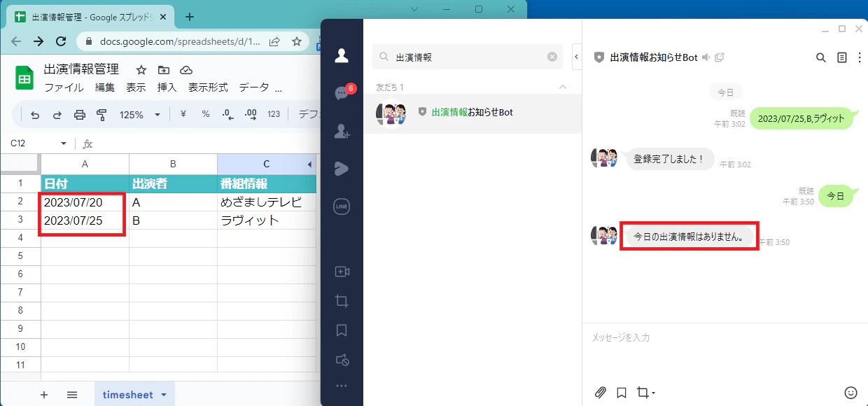Viewport: 868px width, 406px height.
Task: Undo in Google Sheets toolbar
Action: coord(35,115)
